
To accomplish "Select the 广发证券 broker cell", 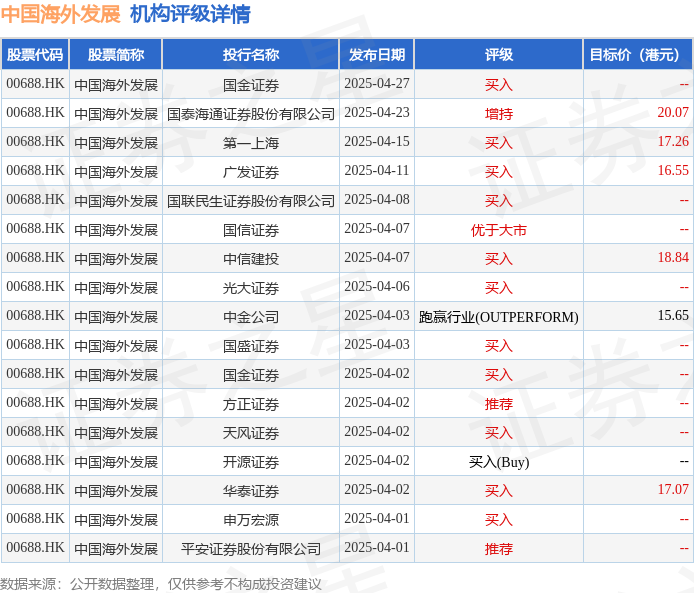I will 251,172.
